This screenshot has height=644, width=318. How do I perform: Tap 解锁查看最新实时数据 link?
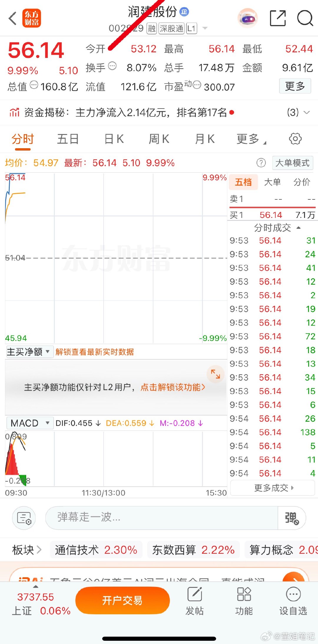(x=95, y=352)
